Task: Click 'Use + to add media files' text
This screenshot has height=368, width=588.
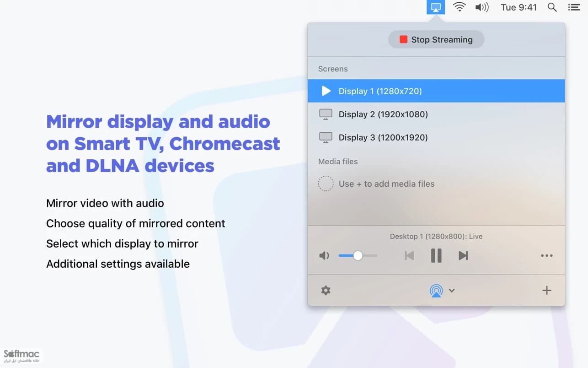Action: click(386, 184)
